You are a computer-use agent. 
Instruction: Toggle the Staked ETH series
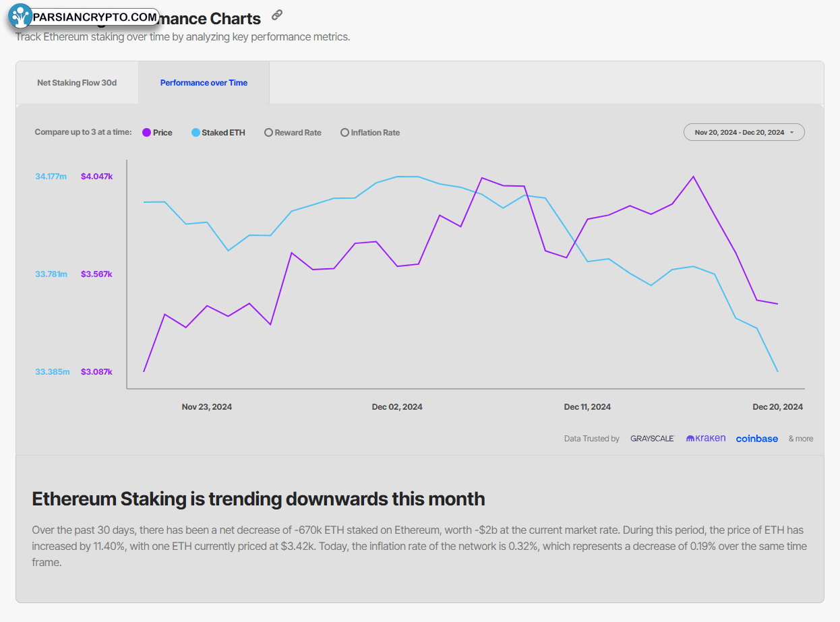pos(218,133)
